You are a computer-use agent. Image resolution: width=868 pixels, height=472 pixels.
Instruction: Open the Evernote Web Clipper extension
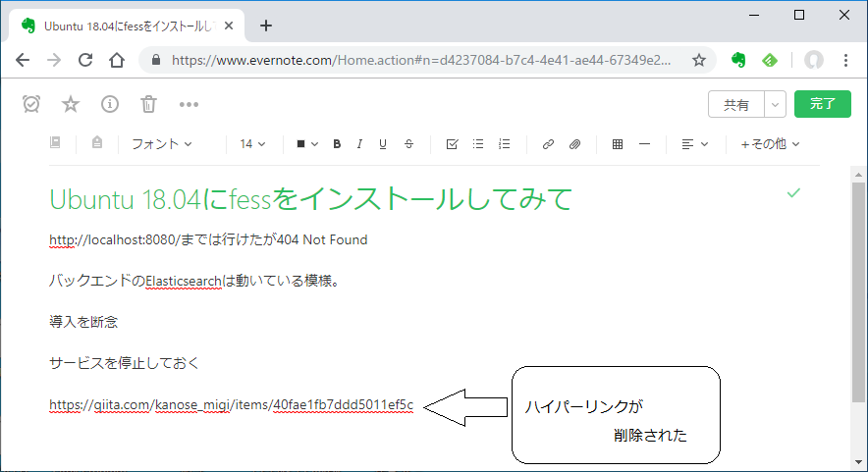(x=738, y=60)
